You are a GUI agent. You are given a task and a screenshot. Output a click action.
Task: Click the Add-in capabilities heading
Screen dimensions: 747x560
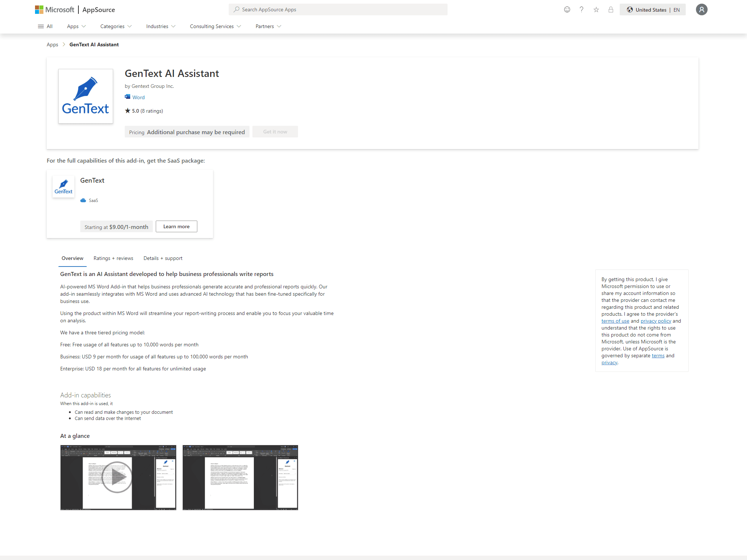pyautogui.click(x=85, y=395)
